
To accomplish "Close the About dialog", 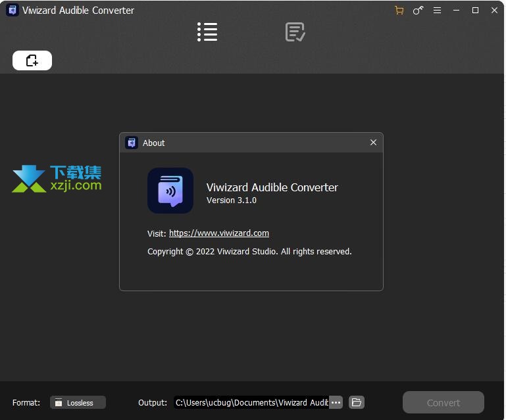I will pyautogui.click(x=373, y=143).
